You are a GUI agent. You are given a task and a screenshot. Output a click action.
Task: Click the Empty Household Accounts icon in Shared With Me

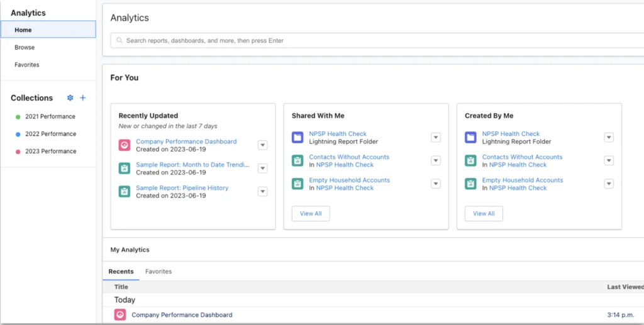pos(297,184)
